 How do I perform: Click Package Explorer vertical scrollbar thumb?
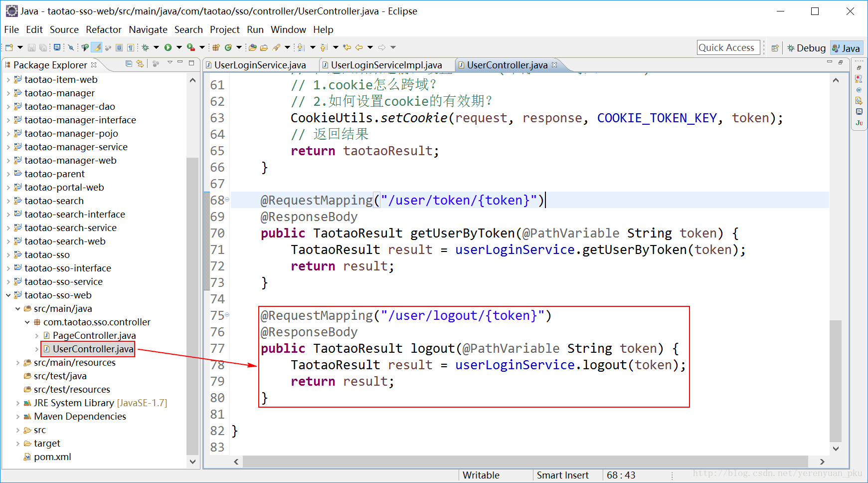click(192, 306)
